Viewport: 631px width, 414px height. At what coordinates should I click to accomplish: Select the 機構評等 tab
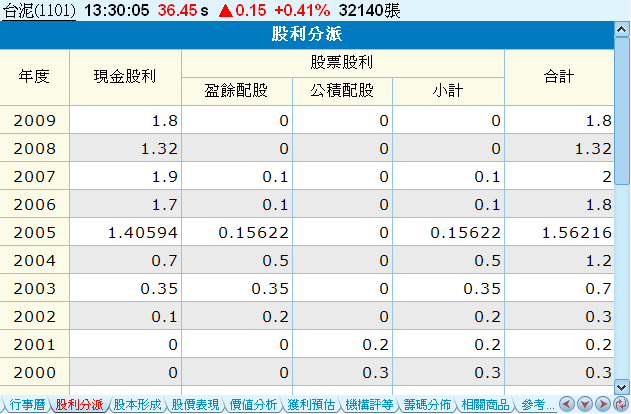point(369,405)
